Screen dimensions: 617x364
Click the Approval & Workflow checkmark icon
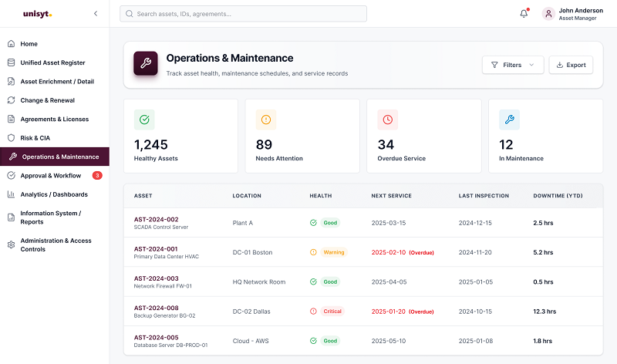tap(11, 176)
